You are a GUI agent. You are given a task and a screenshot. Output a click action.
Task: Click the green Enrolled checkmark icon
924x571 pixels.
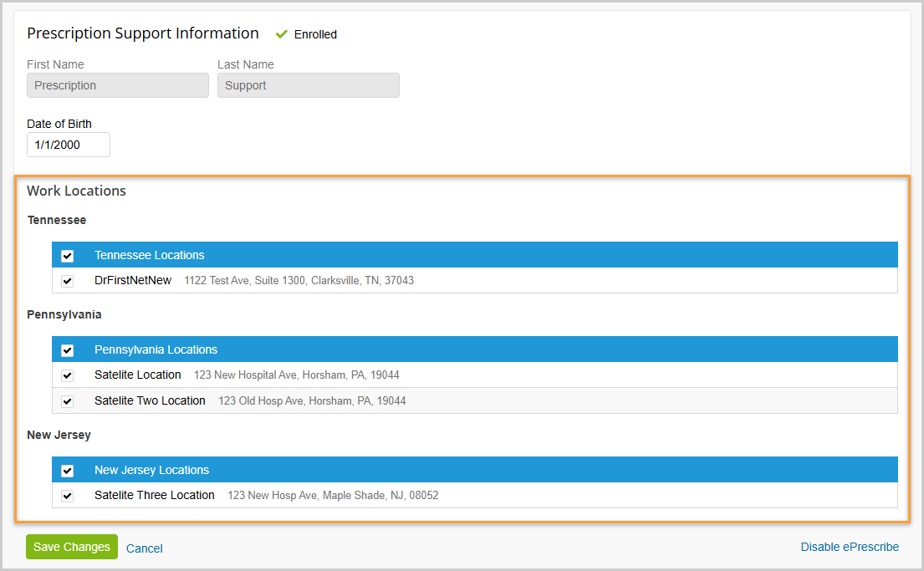click(282, 34)
